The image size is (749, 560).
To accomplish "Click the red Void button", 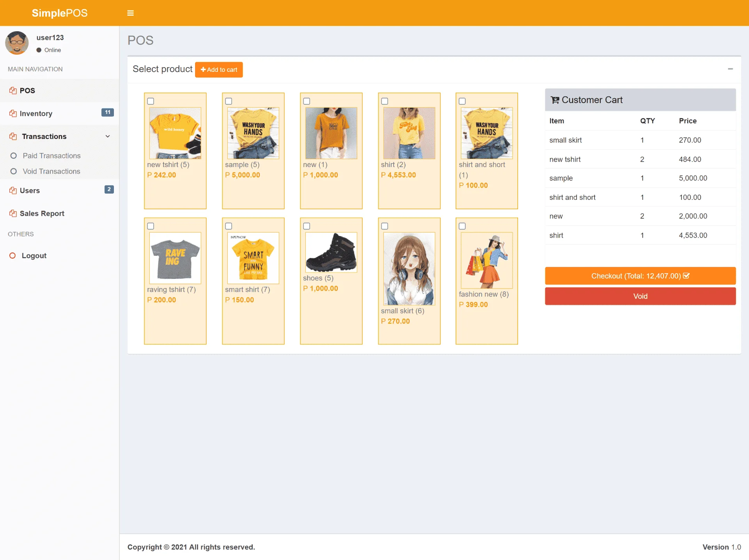I will (x=640, y=296).
